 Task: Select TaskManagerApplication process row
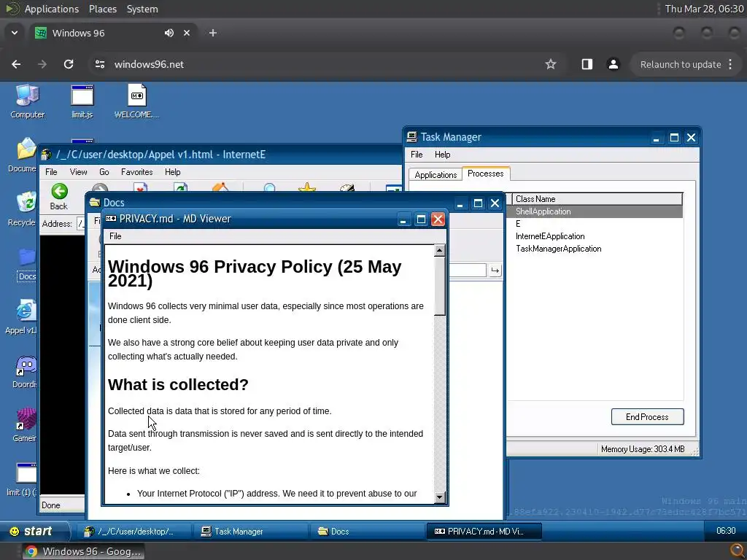pyautogui.click(x=595, y=249)
